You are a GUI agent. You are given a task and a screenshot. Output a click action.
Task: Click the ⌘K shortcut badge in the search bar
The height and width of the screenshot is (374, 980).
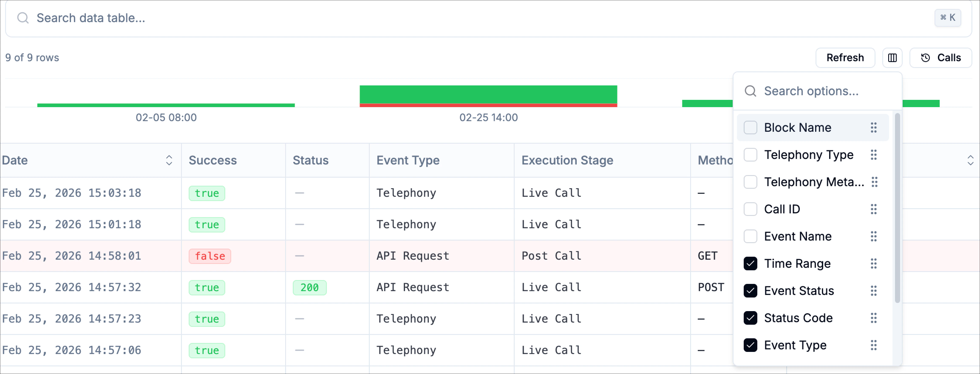pos(948,17)
